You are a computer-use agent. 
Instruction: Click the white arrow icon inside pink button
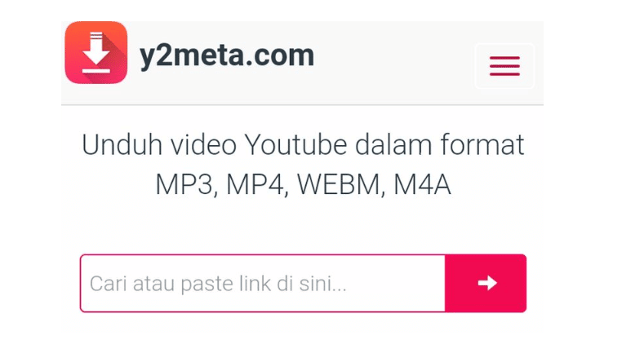coord(487,283)
